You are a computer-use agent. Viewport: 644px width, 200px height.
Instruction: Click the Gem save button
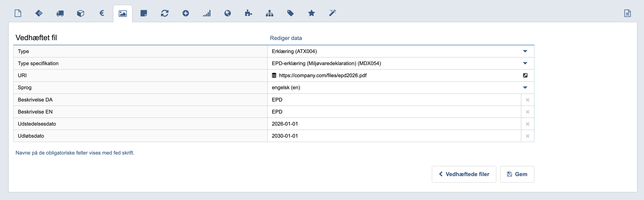point(517,174)
